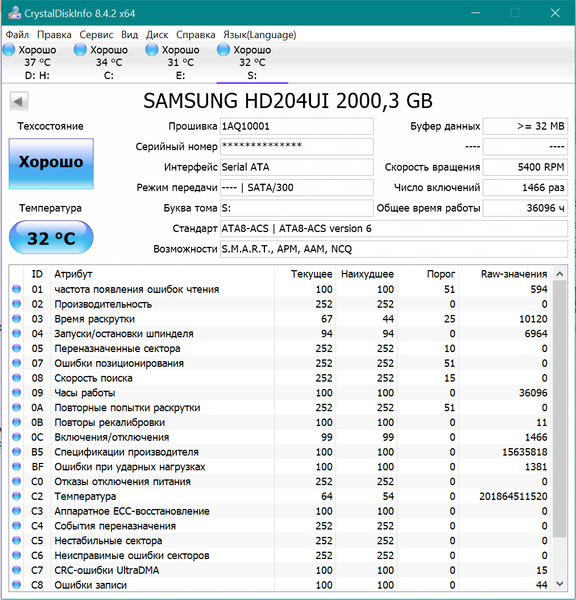Click status dot of Переназначенные сектора row

[x=16, y=348]
